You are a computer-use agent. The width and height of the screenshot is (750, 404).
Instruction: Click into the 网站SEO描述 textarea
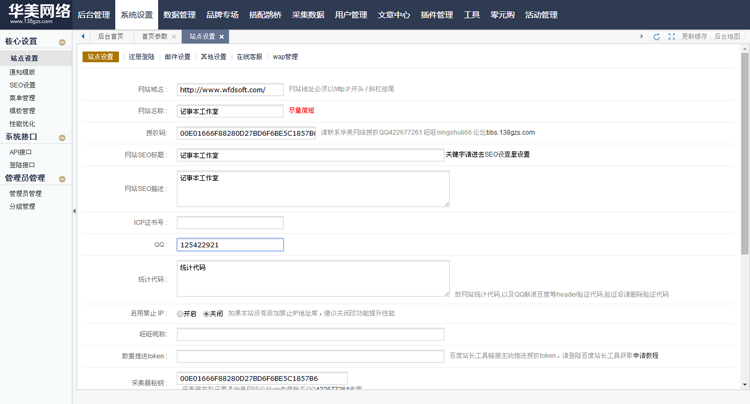coord(313,189)
